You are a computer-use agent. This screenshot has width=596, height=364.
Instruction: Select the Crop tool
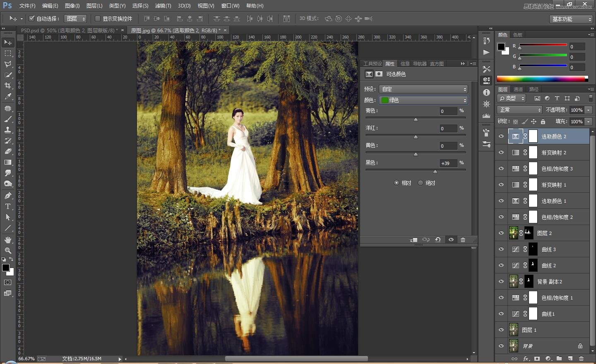point(8,86)
